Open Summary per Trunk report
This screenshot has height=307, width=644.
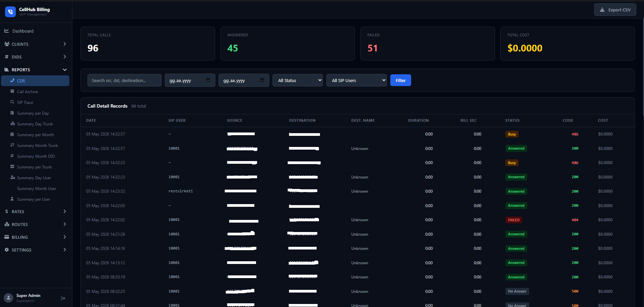point(35,167)
